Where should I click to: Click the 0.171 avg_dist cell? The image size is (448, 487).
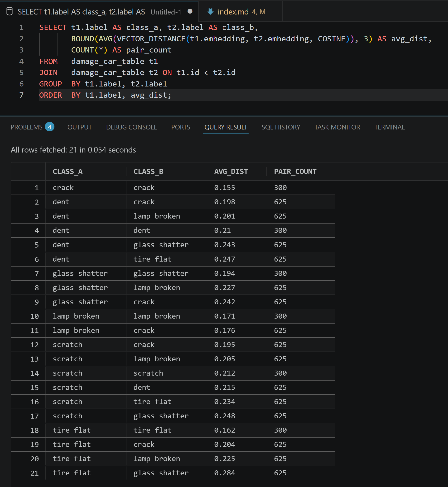coord(225,316)
